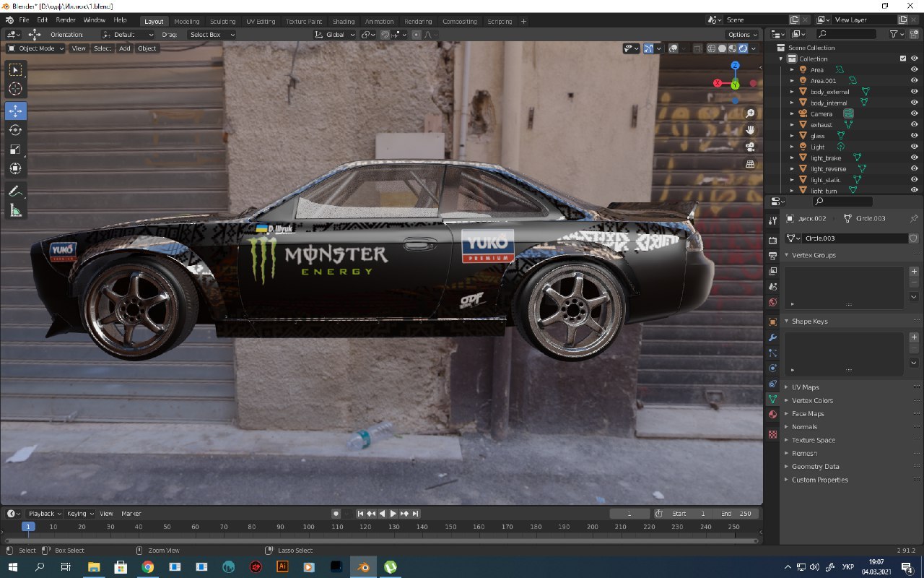Click the pan view hand gizmo

tap(750, 130)
